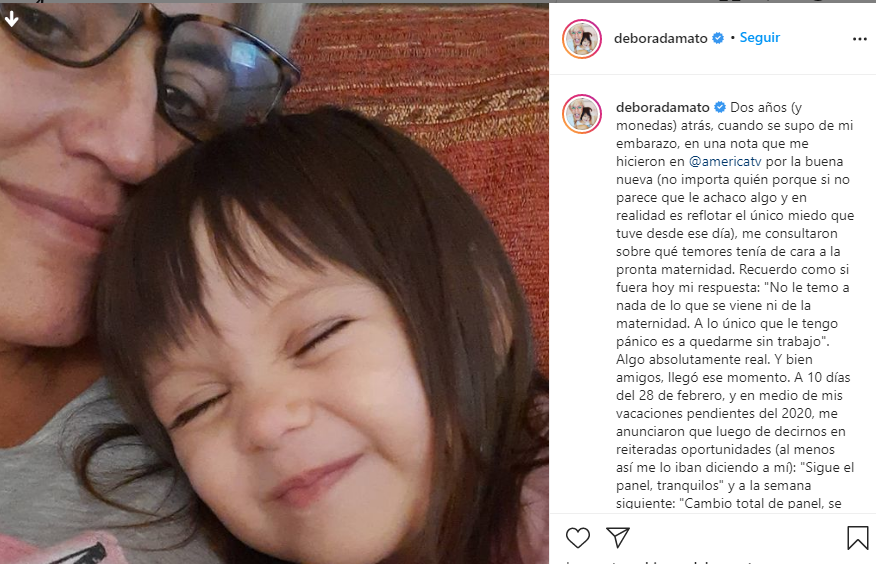Screen dimensions: 876x564
Task: Open the avatar beside the caption text
Action: pyautogui.click(x=582, y=114)
